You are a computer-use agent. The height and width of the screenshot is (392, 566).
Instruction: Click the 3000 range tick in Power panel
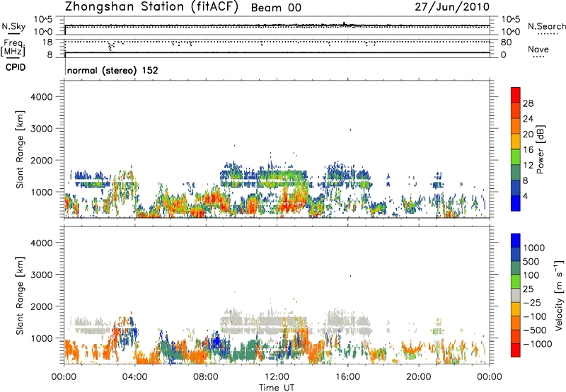tap(42, 129)
